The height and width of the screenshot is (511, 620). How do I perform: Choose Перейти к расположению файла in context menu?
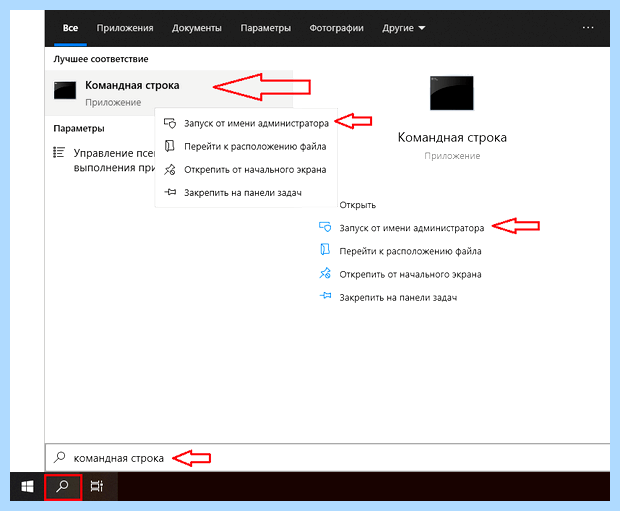pyautogui.click(x=246, y=146)
